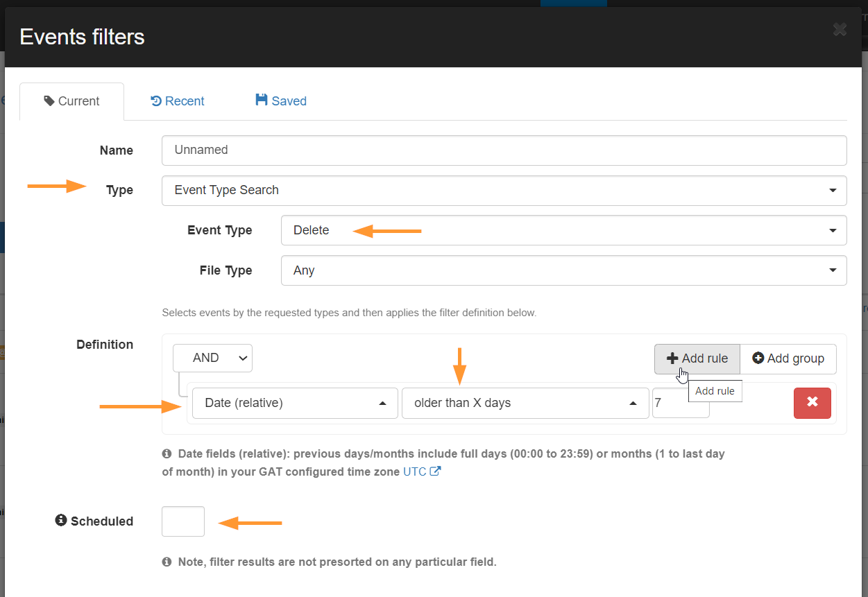Viewport: 868px width, 597px height.
Task: Switch to the Recent tab
Action: point(178,101)
